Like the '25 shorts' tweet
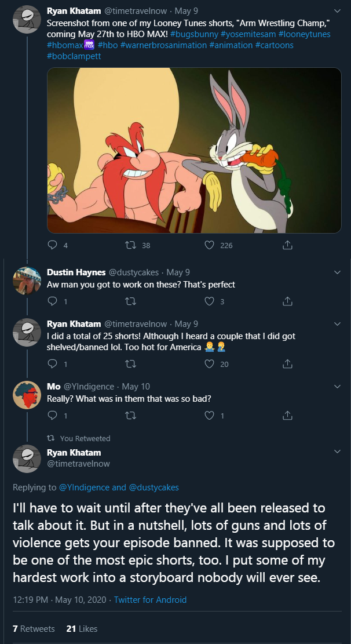Screen dimensions: 351x644 pos(210,364)
